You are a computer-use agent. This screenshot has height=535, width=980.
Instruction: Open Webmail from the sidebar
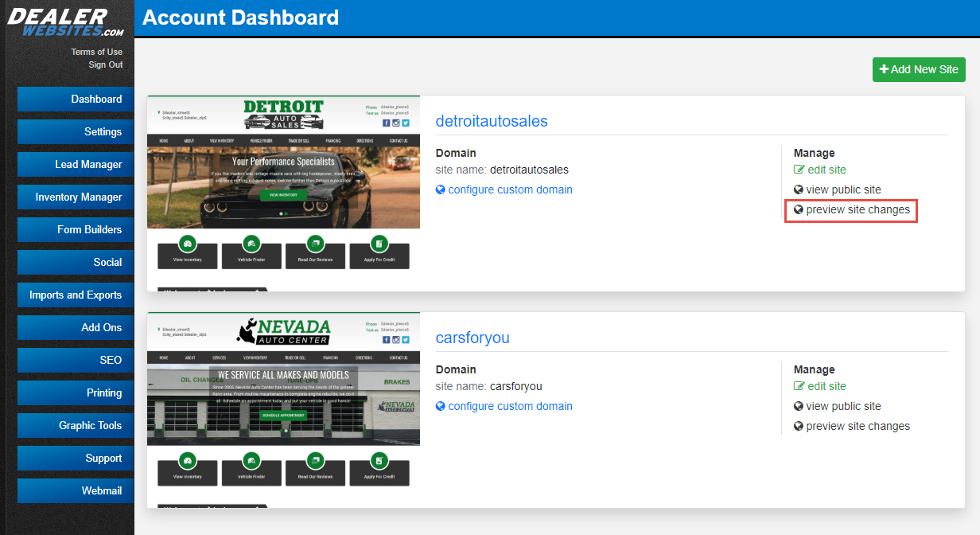(76, 491)
